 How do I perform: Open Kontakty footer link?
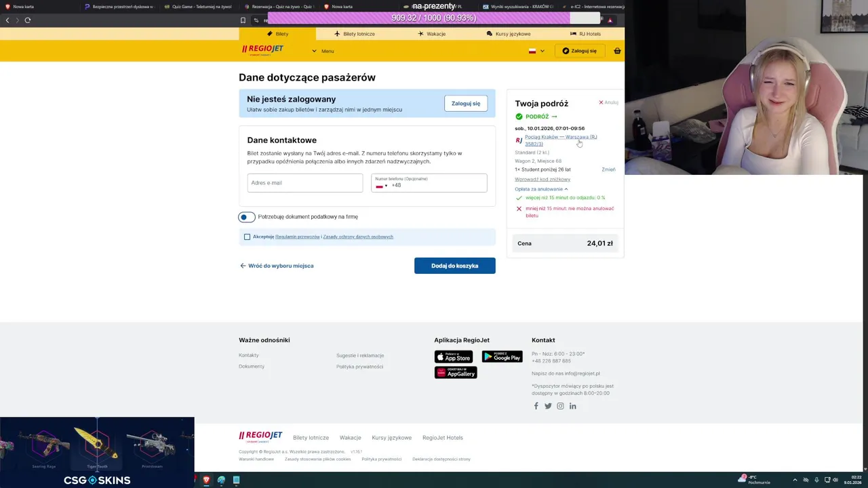(x=249, y=355)
